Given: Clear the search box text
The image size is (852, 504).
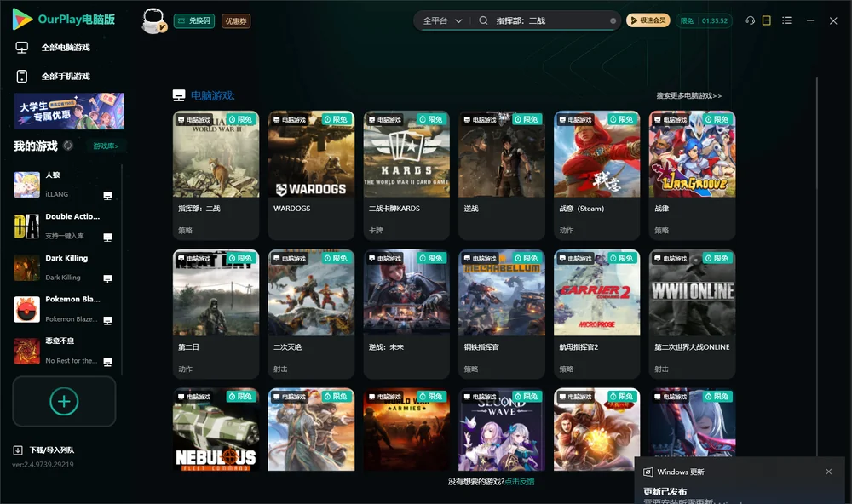Looking at the screenshot, I should (x=613, y=21).
